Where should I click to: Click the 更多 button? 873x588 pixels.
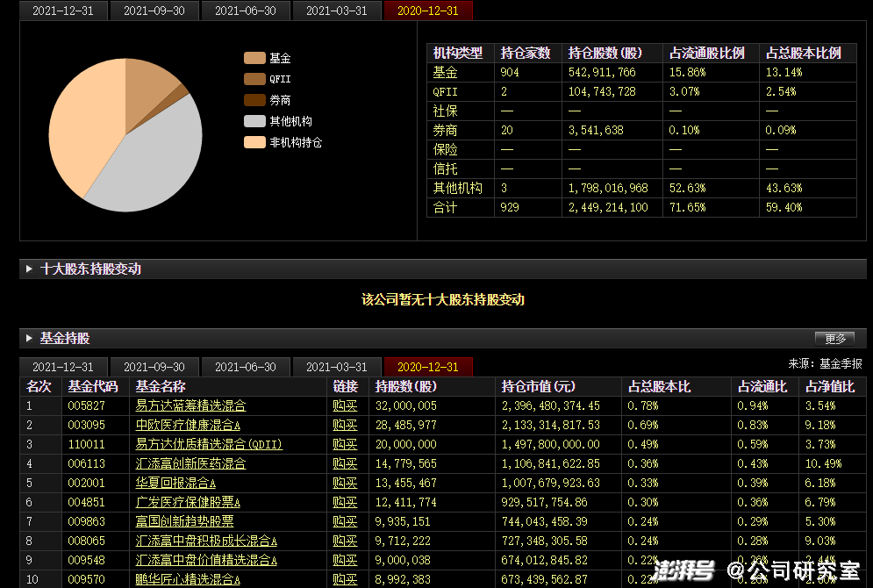pyautogui.click(x=834, y=339)
